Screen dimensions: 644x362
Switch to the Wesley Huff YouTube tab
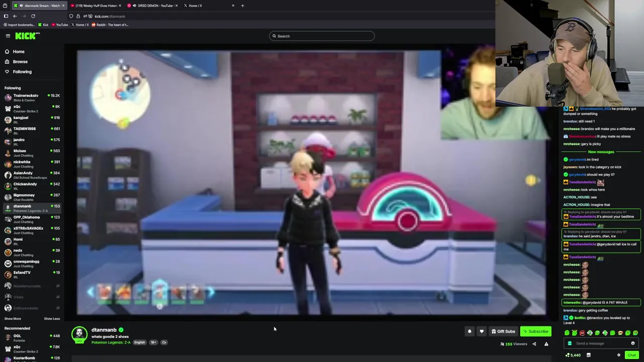pyautogui.click(x=96, y=6)
